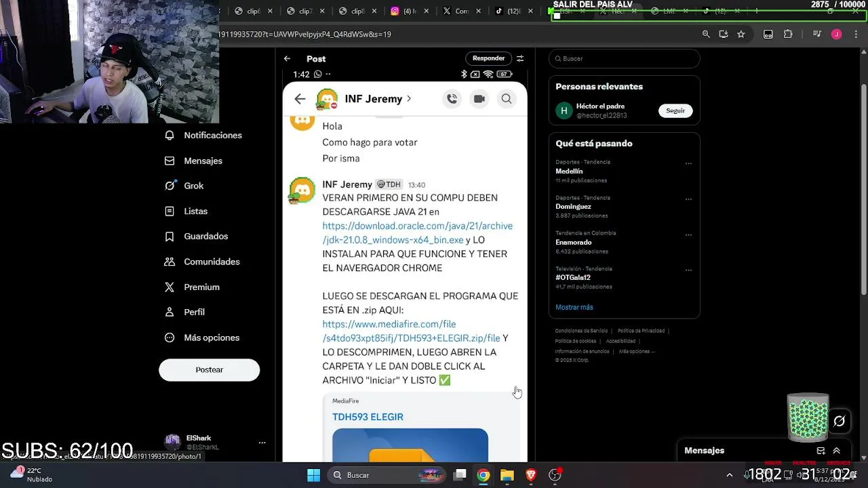Screen dimensions: 868x488
Task: Click the Mediafire zip file link
Action: click(x=411, y=331)
